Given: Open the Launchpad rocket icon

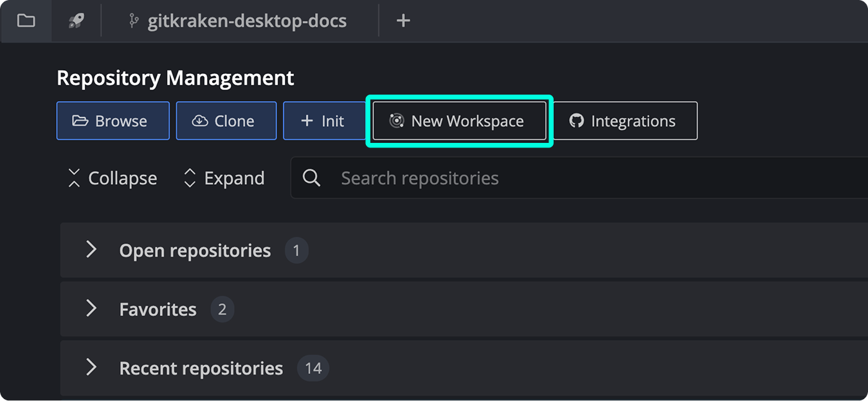Looking at the screenshot, I should 76,21.
